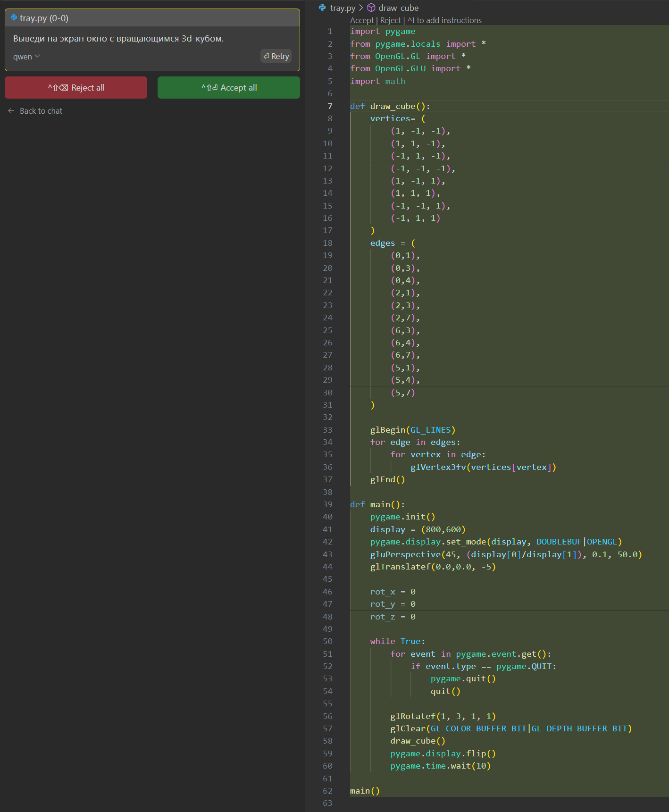
Task: Click the 'pygame.display.set_mode' line
Action: coord(496,542)
